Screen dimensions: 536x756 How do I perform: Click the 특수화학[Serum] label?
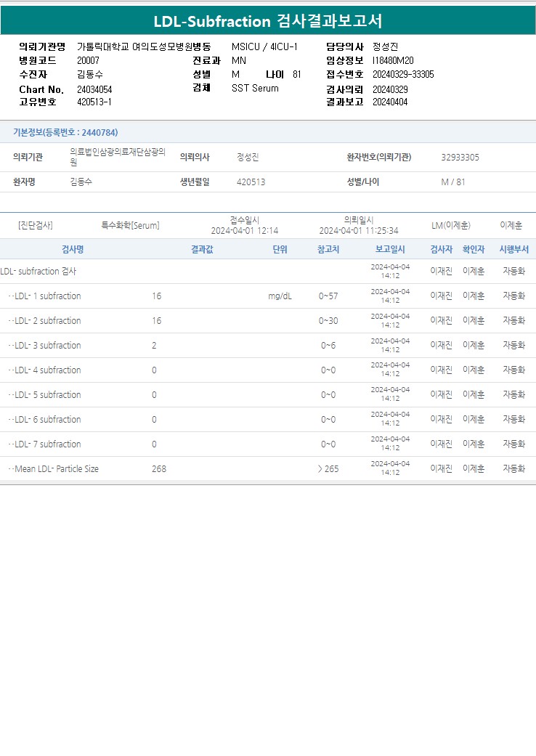coord(130,226)
